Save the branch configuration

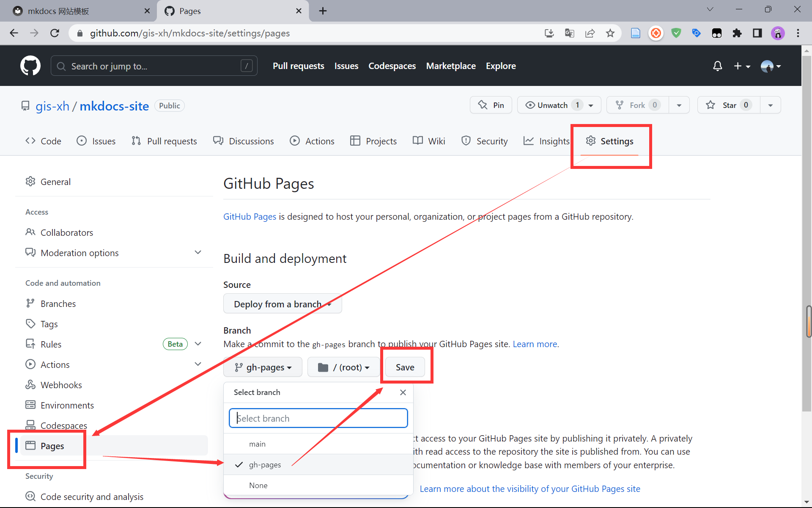405,367
